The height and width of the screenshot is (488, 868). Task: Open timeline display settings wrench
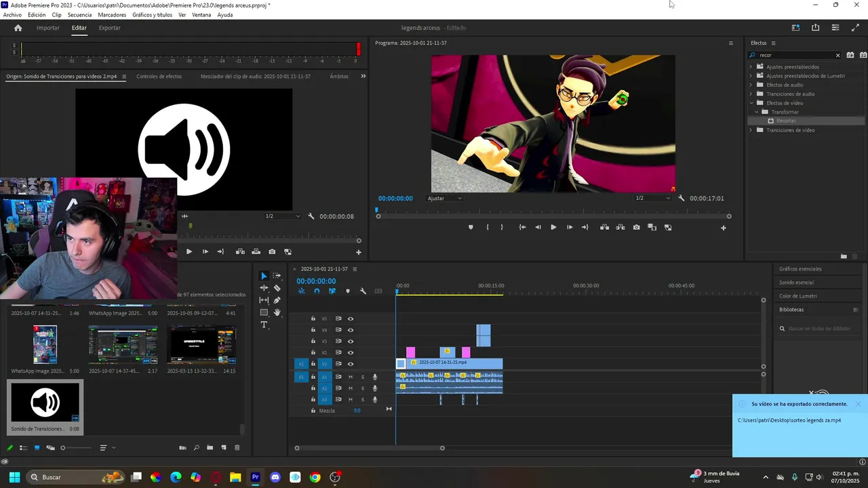tap(363, 291)
